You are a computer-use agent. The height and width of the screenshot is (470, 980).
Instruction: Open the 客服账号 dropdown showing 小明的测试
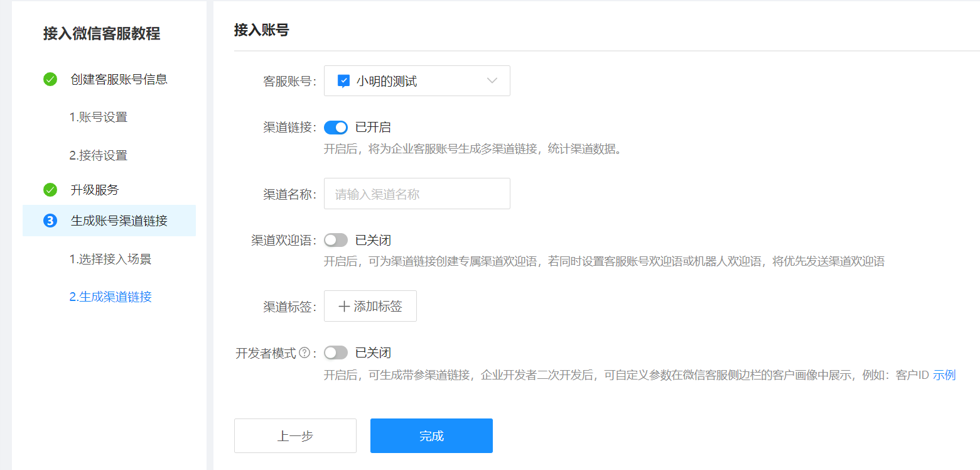[x=417, y=81]
